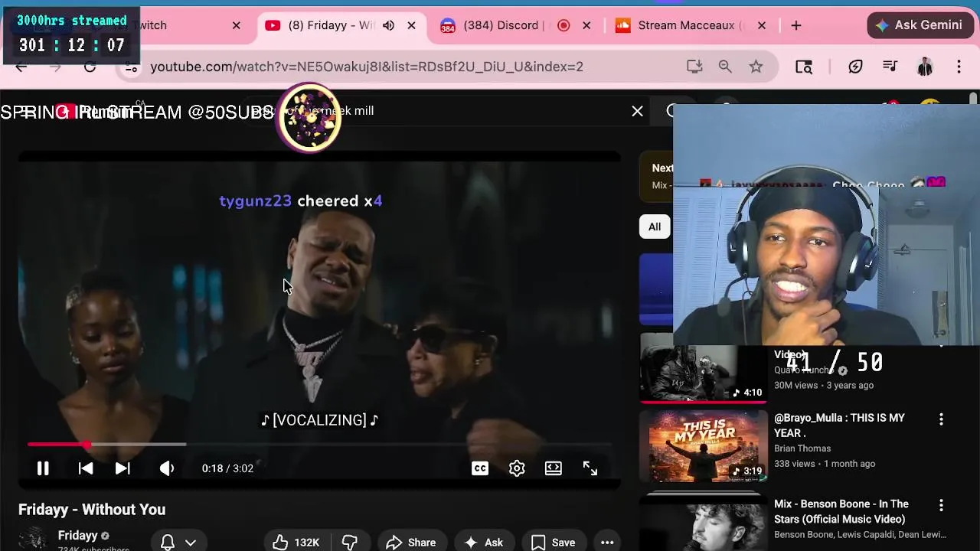Open the media controls icon in toolbar
The width and height of the screenshot is (980, 551).
click(890, 67)
